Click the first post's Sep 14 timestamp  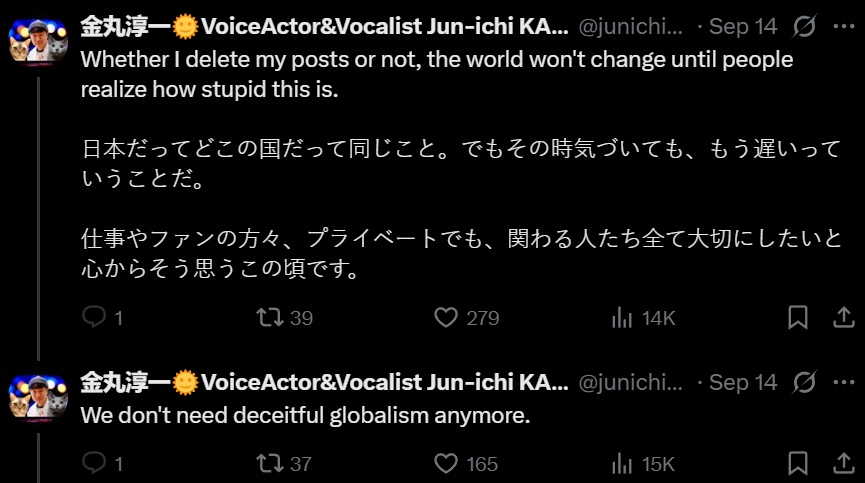coord(743,25)
